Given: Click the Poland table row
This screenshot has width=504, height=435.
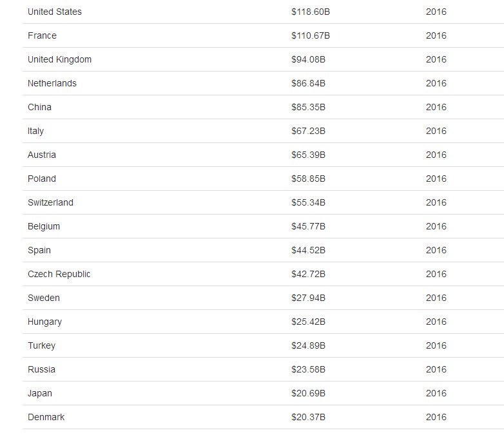Looking at the screenshot, I should (263, 179).
